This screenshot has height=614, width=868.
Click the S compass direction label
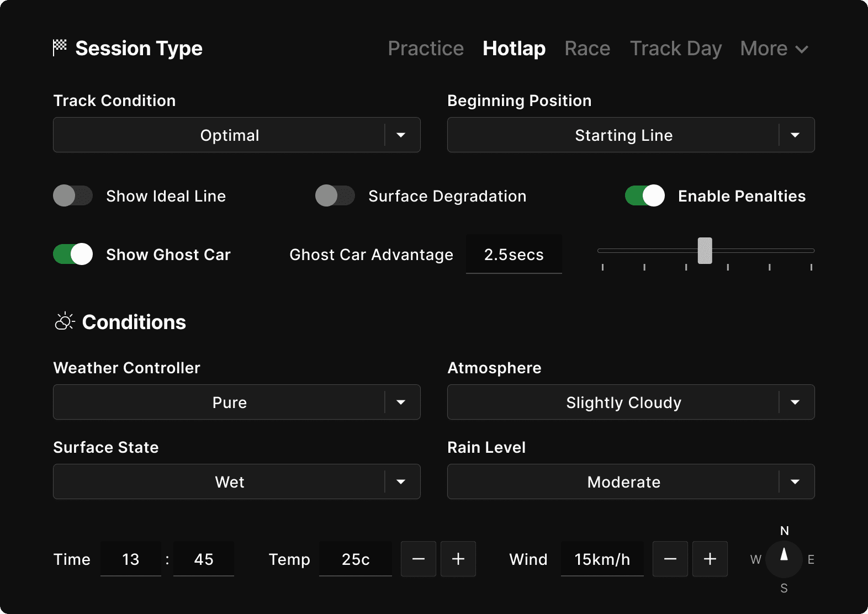pyautogui.click(x=784, y=588)
